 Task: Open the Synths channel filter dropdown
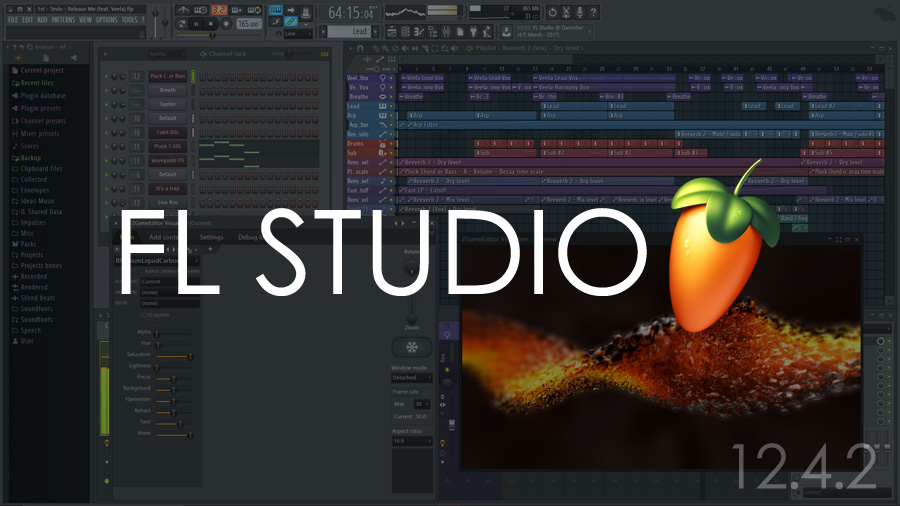click(x=167, y=54)
